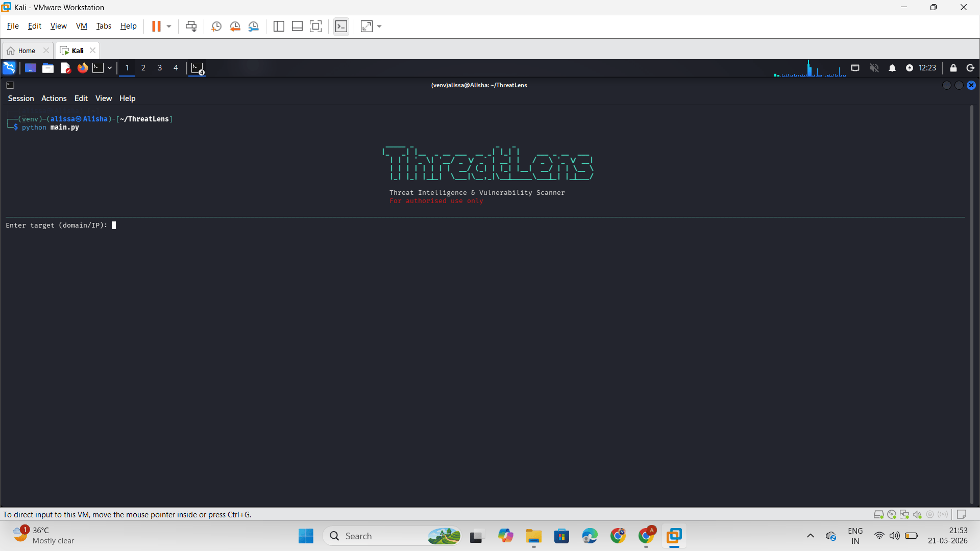Open the power manager lightning icon
The height and width of the screenshot is (551, 980).
coord(910,68)
